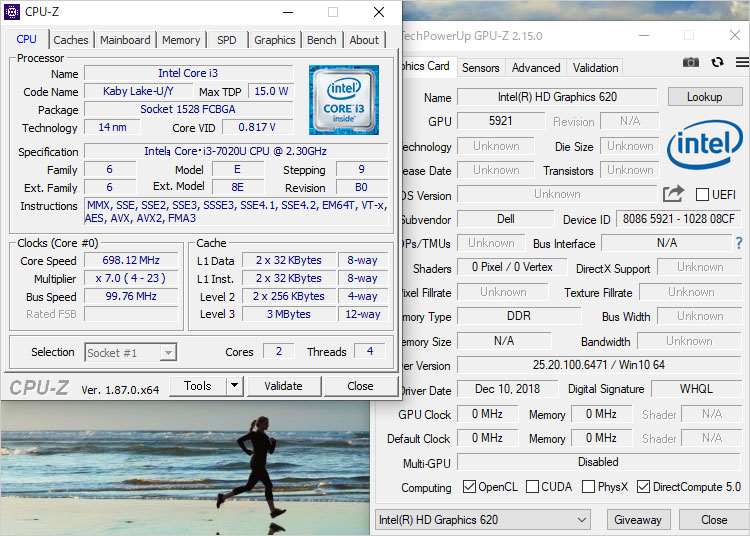
Task: Click the Subvendor Dell field
Action: point(506,219)
